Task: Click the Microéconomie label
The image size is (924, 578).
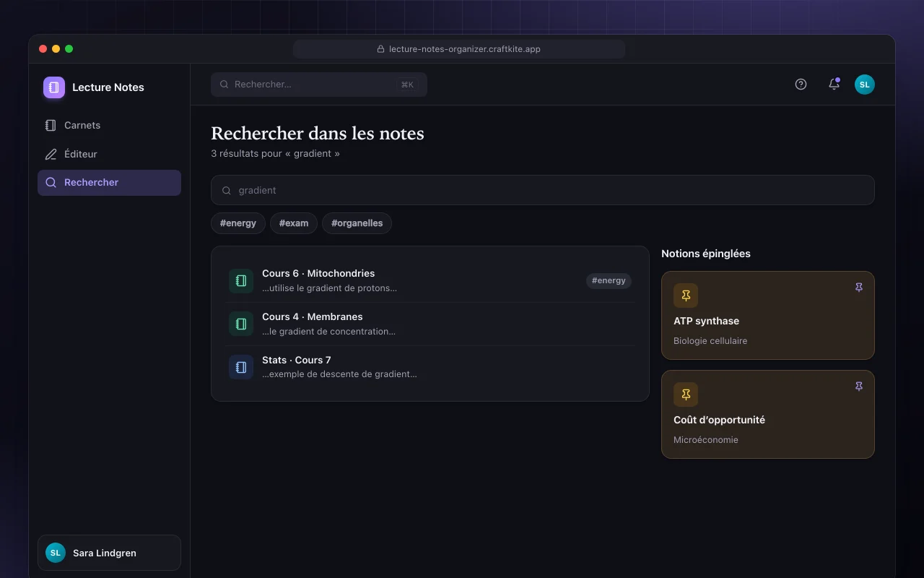Action: click(706, 440)
